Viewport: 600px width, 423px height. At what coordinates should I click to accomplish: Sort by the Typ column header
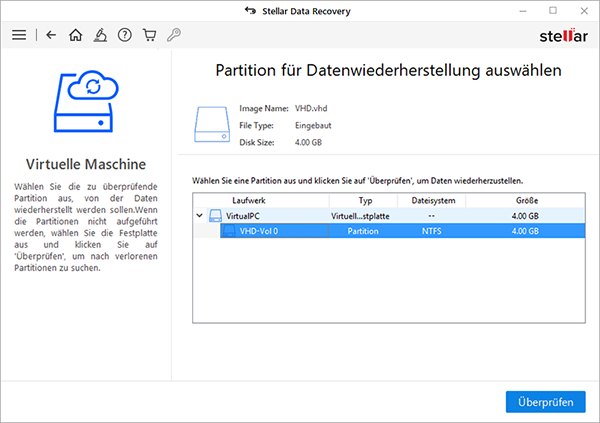point(365,201)
